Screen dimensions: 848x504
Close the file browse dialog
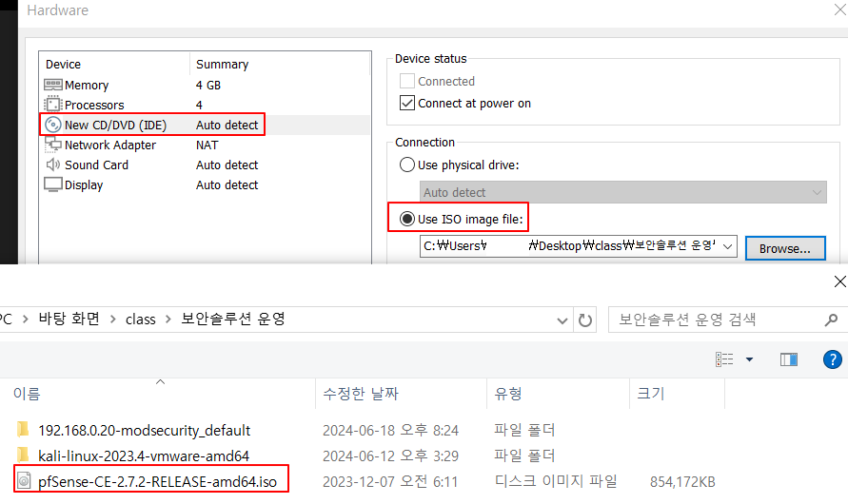839,281
